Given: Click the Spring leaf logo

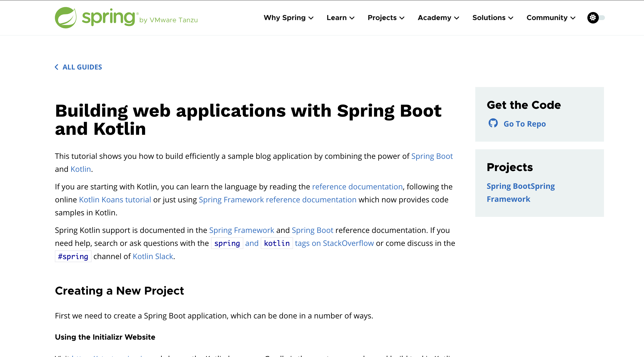Looking at the screenshot, I should pos(66,18).
